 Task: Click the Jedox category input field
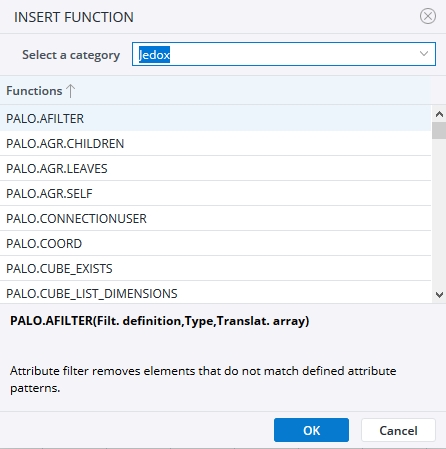click(284, 54)
